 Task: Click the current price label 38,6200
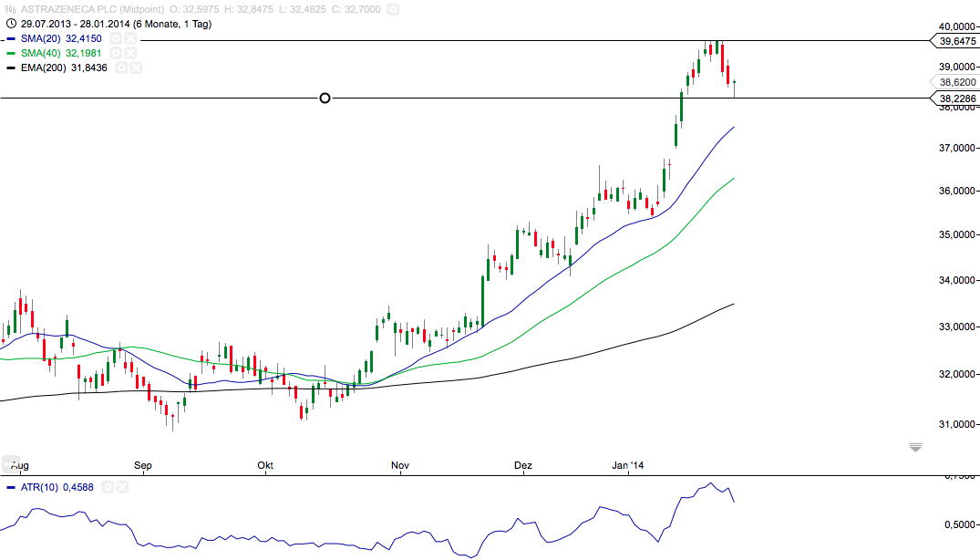coord(954,82)
